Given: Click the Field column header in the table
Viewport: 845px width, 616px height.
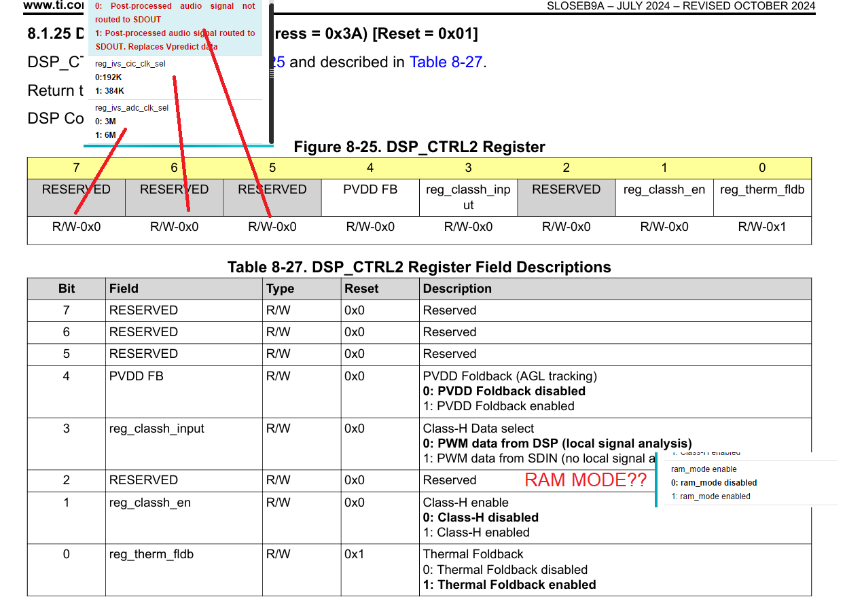Looking at the screenshot, I should coord(184,289).
